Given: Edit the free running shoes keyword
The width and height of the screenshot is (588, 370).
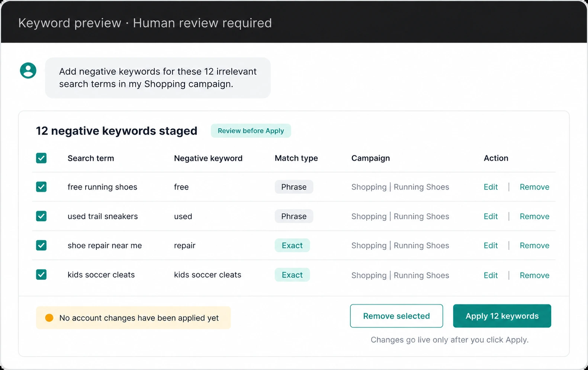Looking at the screenshot, I should pyautogui.click(x=491, y=187).
